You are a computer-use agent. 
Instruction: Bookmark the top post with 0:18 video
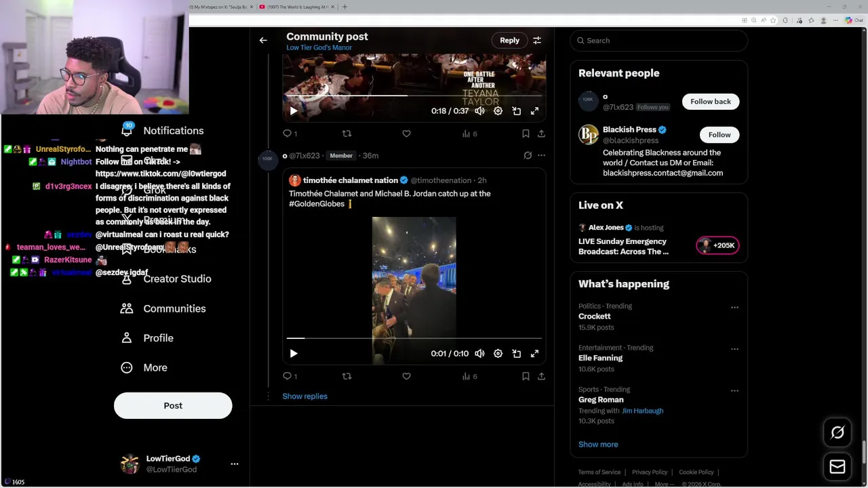click(526, 134)
